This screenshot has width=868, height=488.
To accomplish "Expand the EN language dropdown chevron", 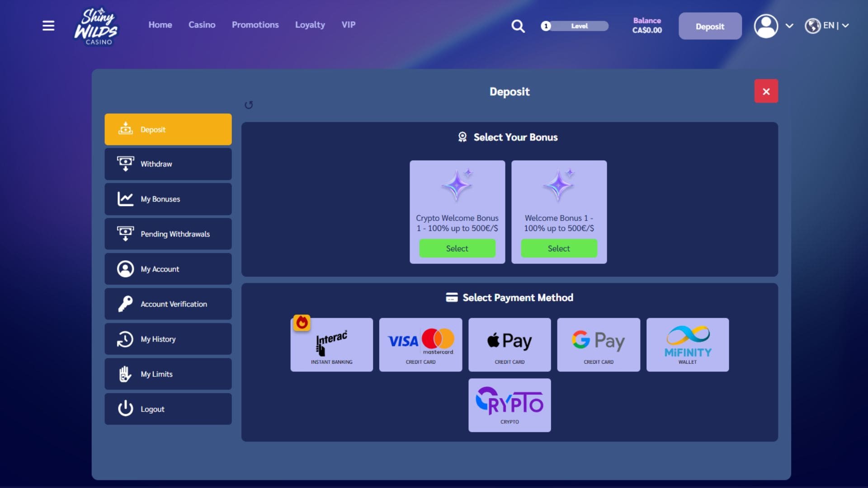I will [845, 26].
